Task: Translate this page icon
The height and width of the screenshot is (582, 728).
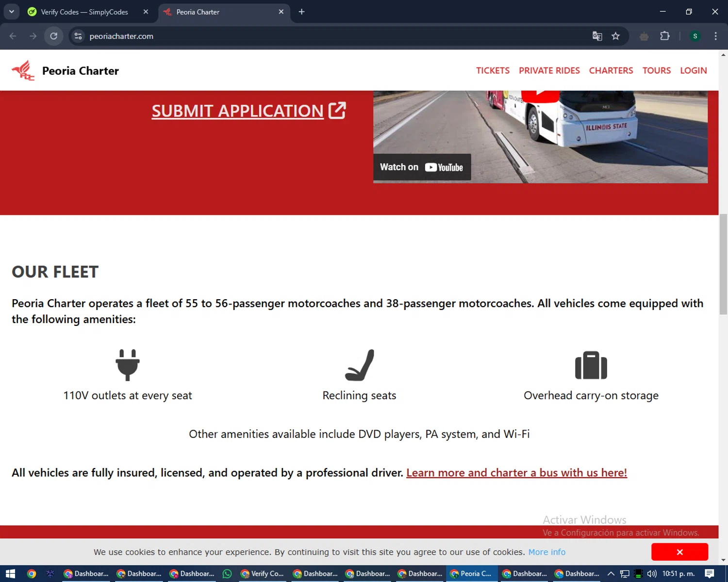Action: tap(597, 36)
